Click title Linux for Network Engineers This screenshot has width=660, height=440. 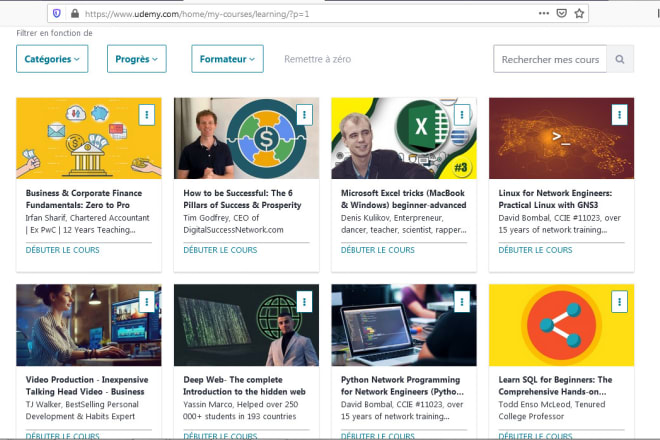coord(555,199)
